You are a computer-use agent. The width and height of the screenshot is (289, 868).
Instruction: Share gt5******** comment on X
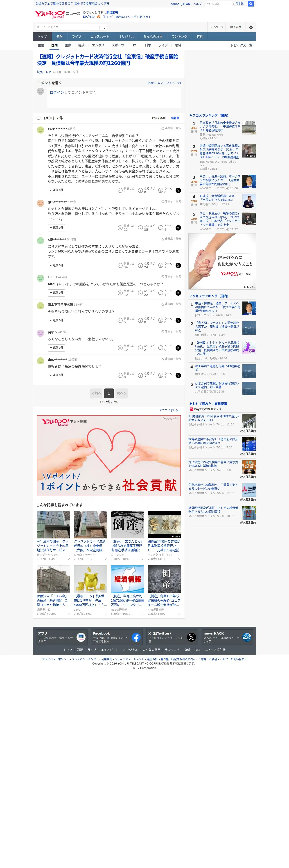pyautogui.click(x=178, y=228)
